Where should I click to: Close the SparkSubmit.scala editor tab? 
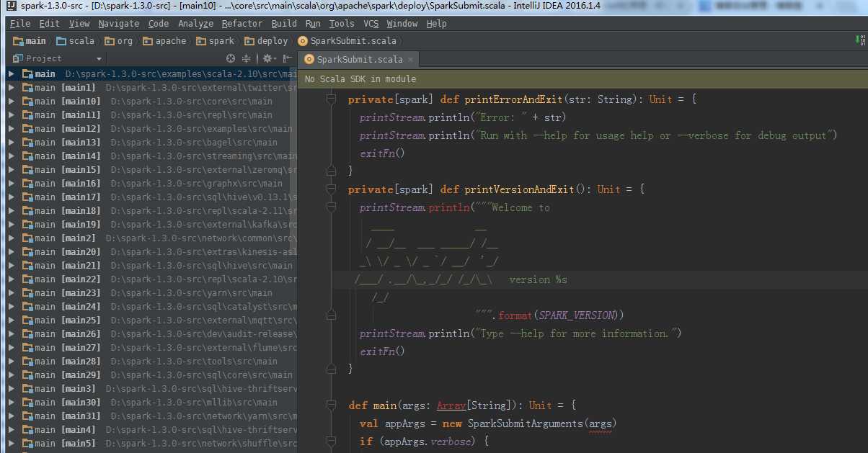[x=409, y=59]
